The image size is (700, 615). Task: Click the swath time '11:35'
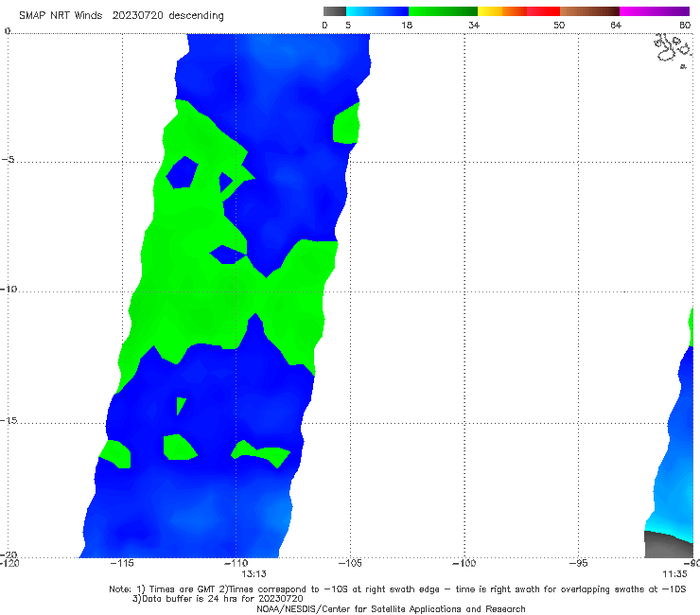(x=674, y=574)
